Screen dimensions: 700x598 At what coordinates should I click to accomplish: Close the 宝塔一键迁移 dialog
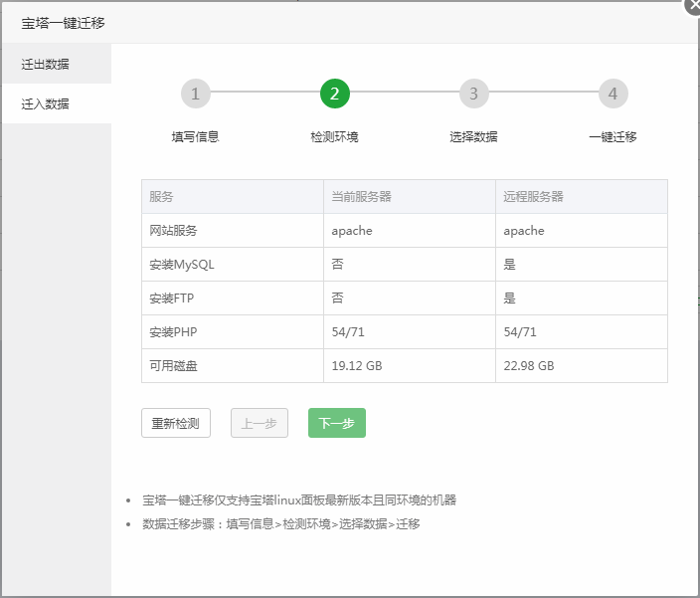[693, 5]
